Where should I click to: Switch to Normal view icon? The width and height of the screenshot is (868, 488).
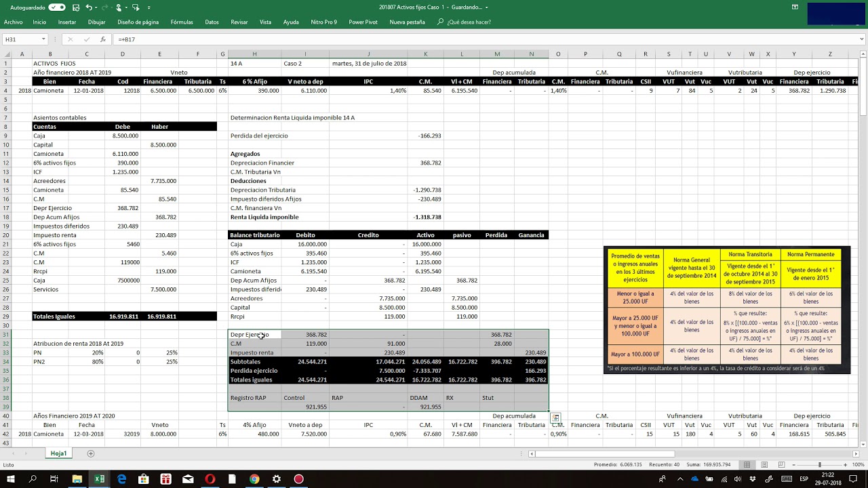pyautogui.click(x=747, y=464)
